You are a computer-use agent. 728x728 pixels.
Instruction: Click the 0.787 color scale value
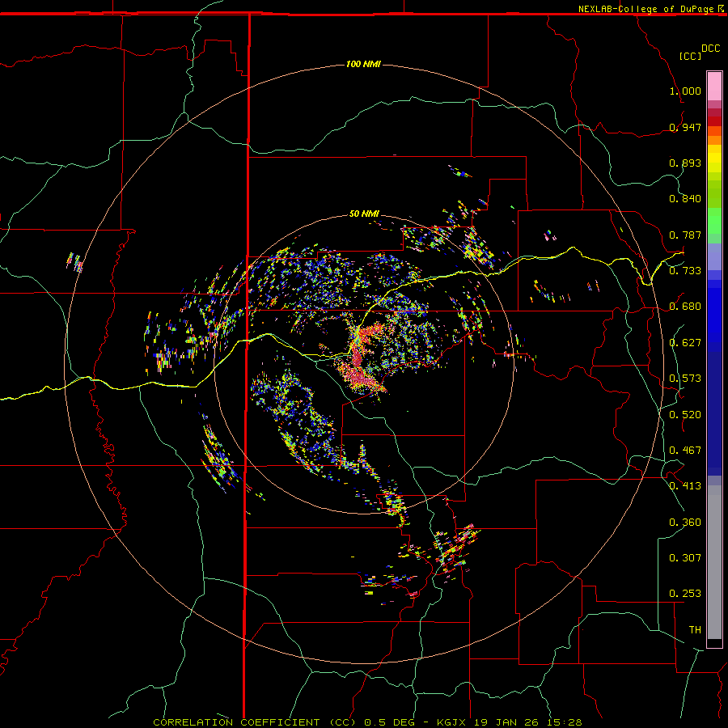(685, 235)
